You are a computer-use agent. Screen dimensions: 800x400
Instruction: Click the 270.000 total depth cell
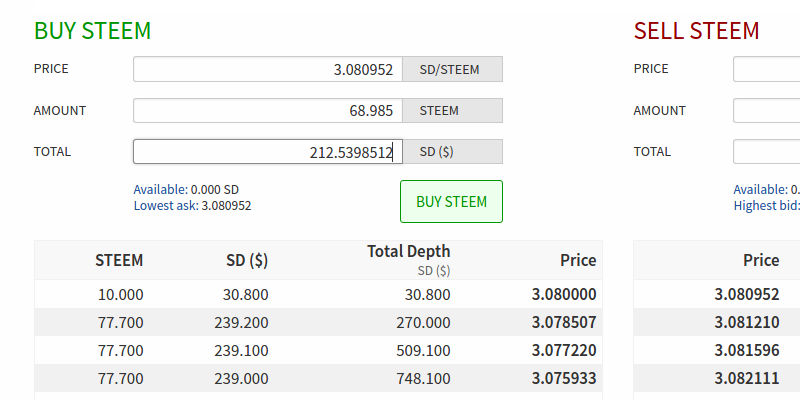click(x=423, y=322)
